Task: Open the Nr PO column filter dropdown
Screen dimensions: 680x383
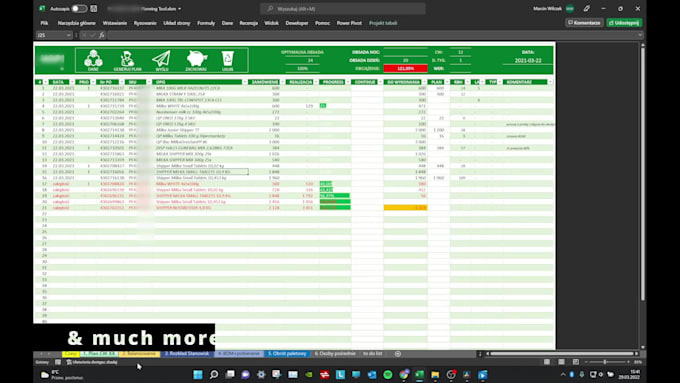Action: click(121, 82)
